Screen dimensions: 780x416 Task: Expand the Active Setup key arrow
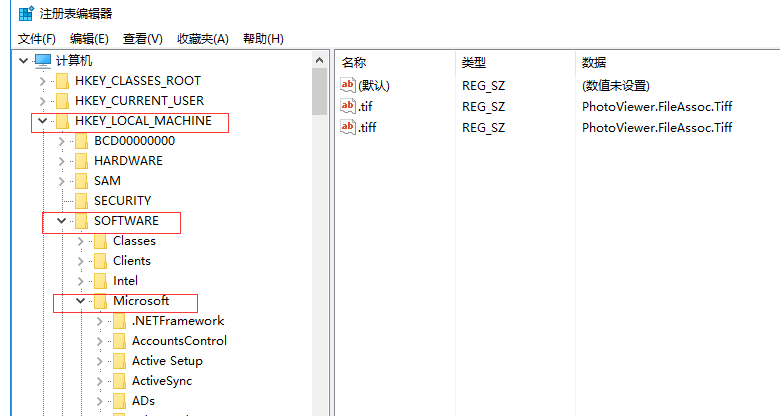pos(99,361)
